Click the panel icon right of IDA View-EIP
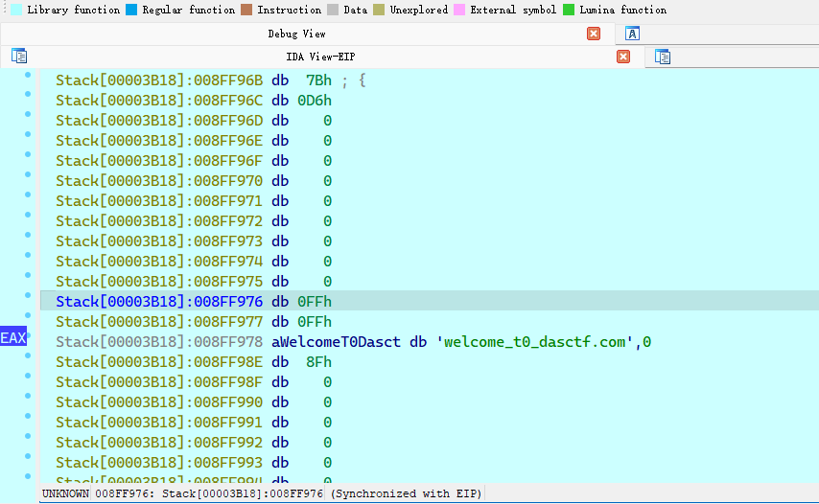The image size is (819, 504). click(x=662, y=57)
